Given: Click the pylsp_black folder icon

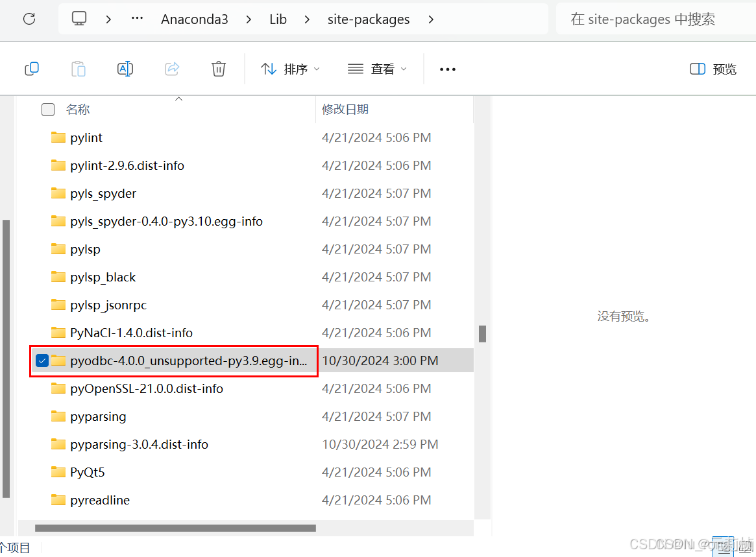Looking at the screenshot, I should click(58, 277).
